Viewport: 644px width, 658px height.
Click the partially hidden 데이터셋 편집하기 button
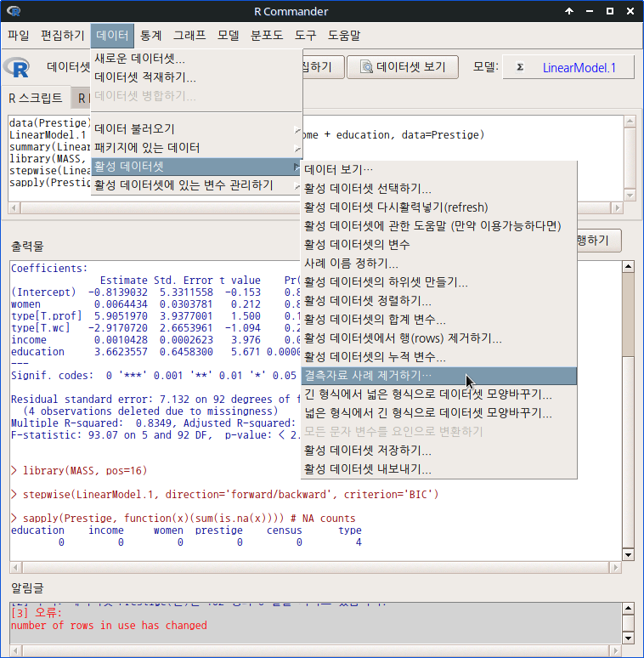(323, 67)
